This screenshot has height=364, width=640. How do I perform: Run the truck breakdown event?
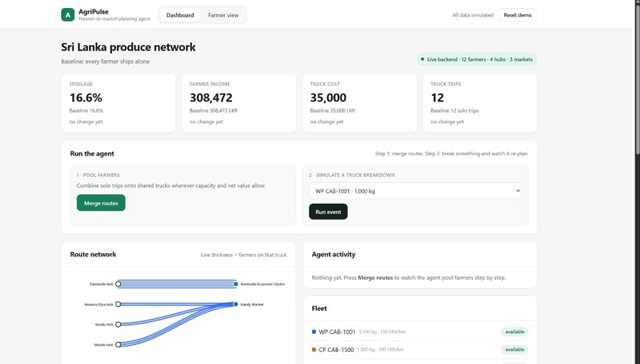tap(328, 212)
